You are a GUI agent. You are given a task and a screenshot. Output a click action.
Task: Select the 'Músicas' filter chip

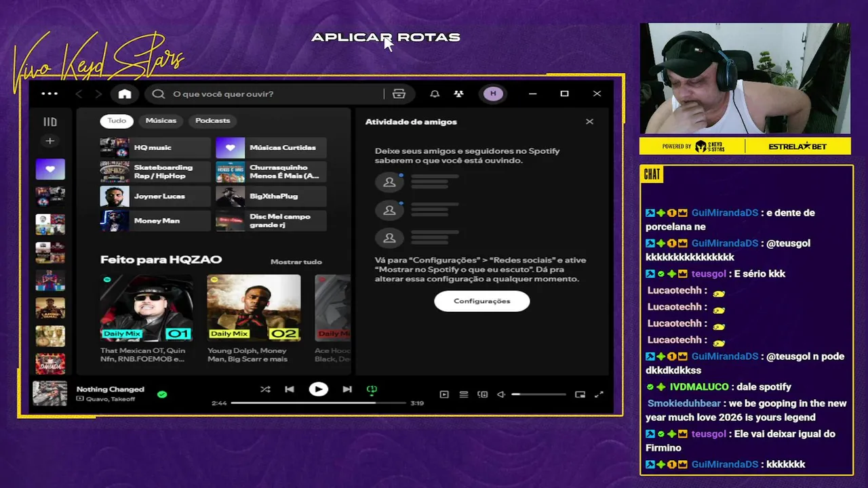point(161,121)
